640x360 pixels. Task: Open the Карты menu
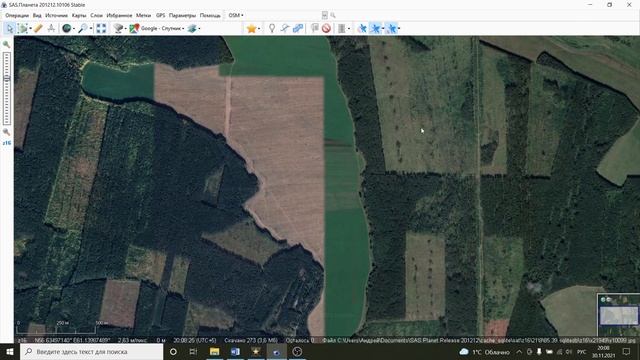tap(79, 15)
